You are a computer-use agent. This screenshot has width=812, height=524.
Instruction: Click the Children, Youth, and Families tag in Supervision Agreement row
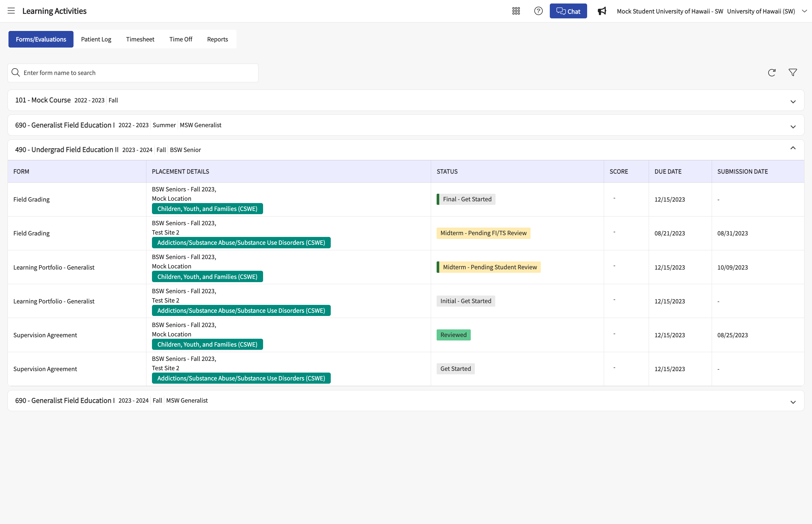(207, 344)
